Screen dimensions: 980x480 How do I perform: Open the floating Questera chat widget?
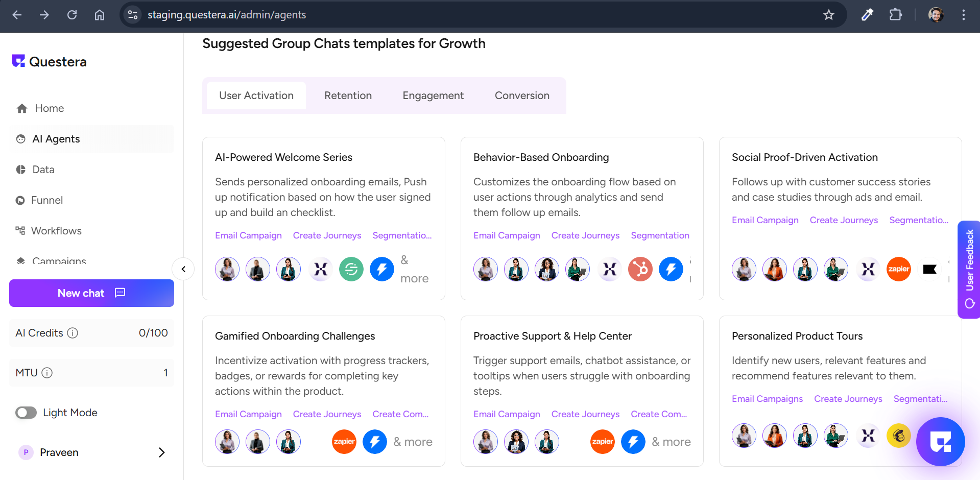pyautogui.click(x=940, y=442)
